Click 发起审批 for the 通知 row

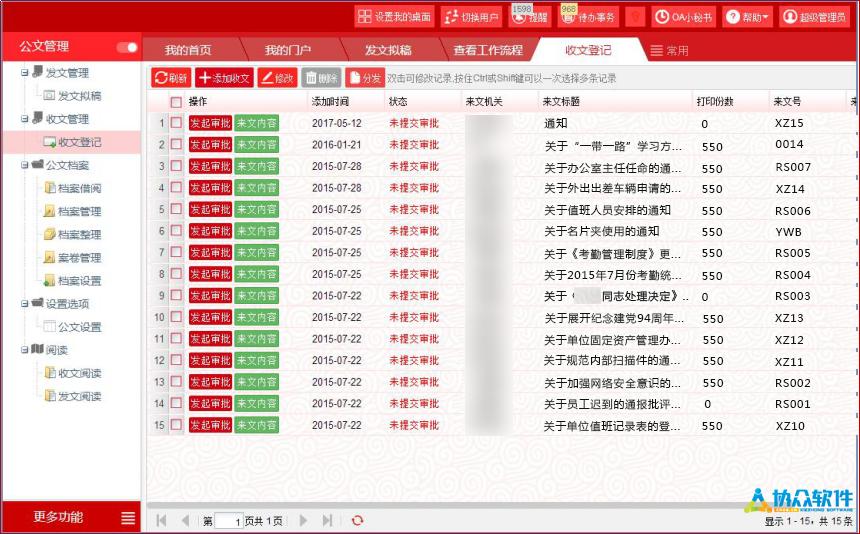[210, 123]
